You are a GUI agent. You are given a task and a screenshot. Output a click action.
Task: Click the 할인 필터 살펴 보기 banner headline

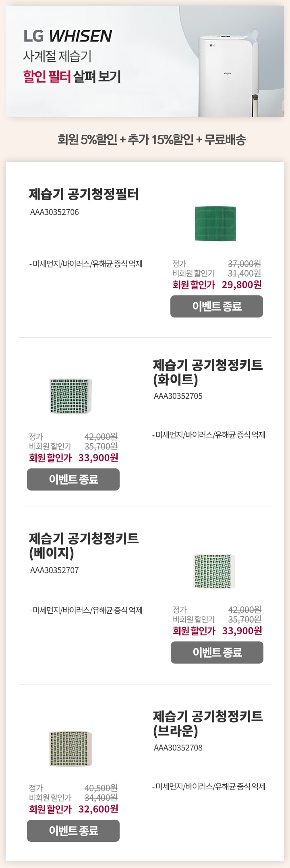(72, 76)
